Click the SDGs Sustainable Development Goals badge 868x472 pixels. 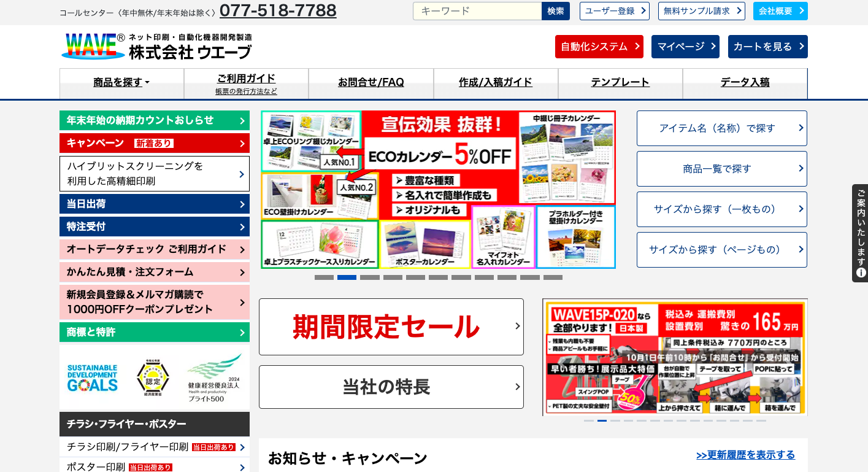point(92,377)
